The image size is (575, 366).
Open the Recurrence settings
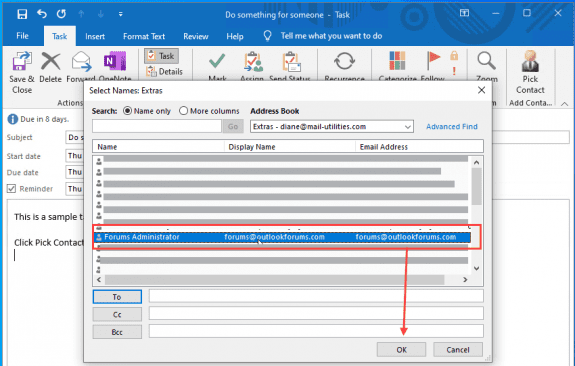coord(344,61)
